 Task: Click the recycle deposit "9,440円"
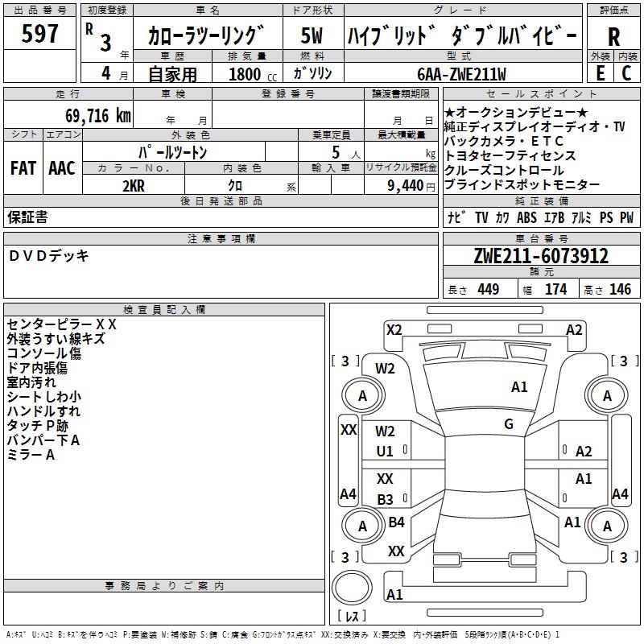[411, 186]
